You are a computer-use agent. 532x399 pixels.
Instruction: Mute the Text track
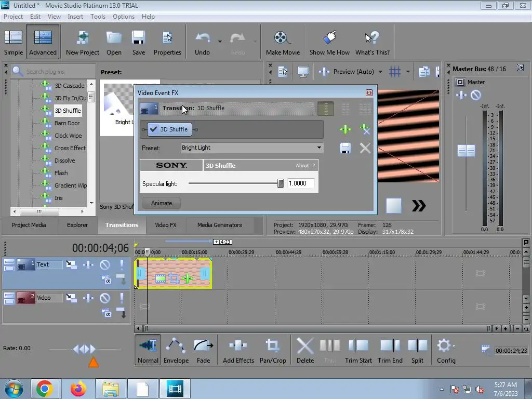(105, 264)
